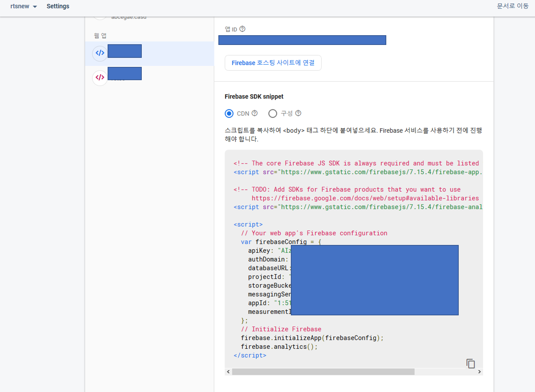Click the 웹 앱 section label
The width and height of the screenshot is (535, 392).
tap(100, 36)
